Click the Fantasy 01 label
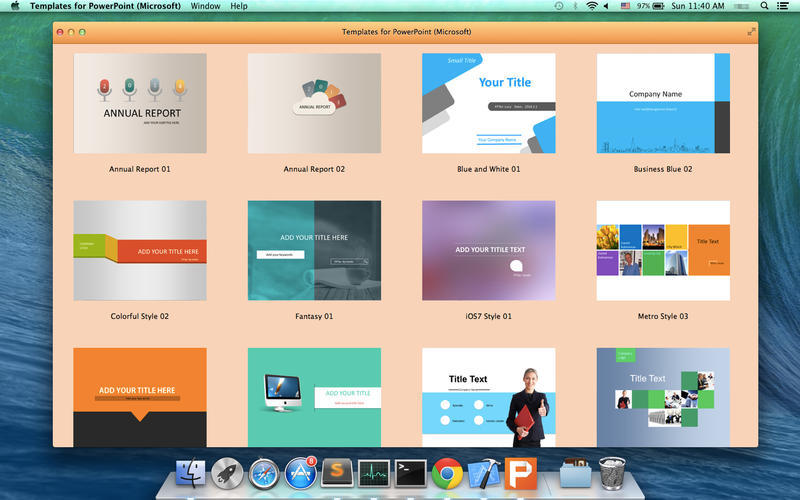Screen dimensions: 800x500 (314, 316)
